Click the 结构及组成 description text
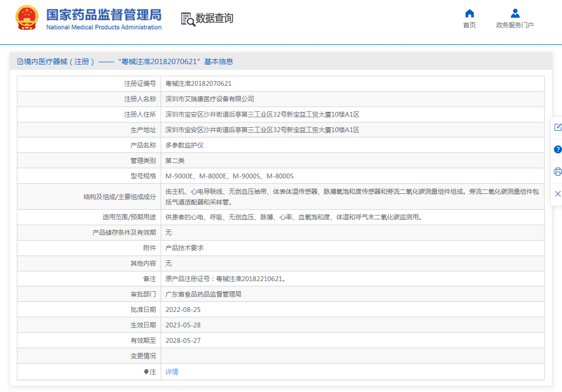 point(352,197)
